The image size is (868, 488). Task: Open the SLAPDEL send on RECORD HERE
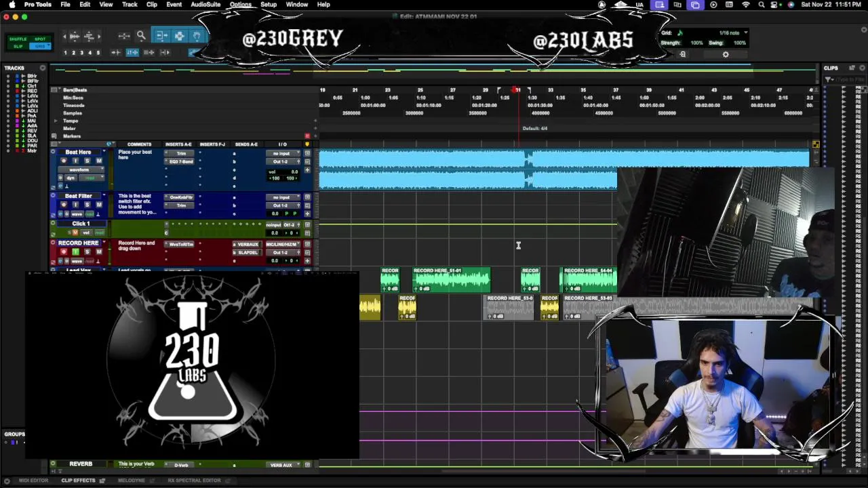click(248, 252)
